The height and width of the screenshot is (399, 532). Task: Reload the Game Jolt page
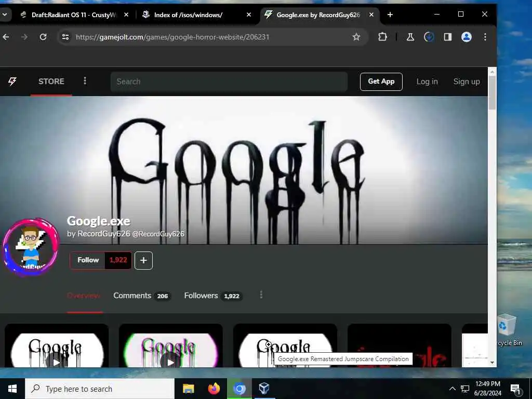43,37
